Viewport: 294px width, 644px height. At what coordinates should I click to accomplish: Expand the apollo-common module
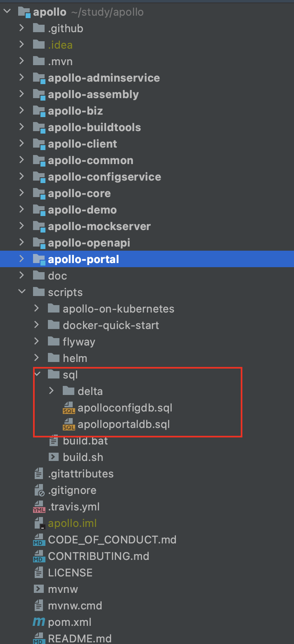pos(21,160)
